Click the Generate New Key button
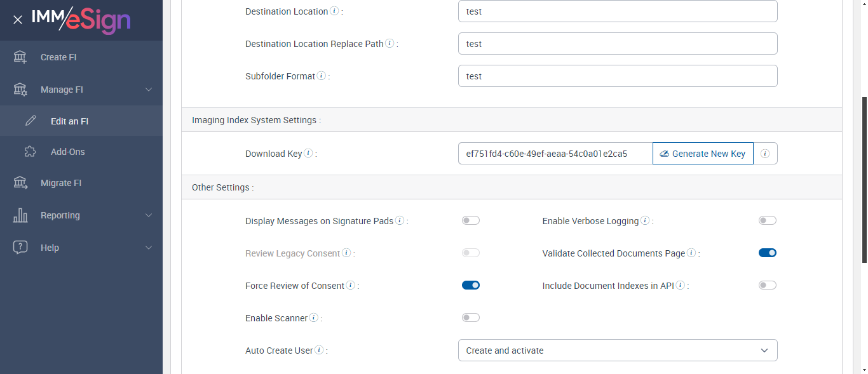 click(x=703, y=154)
